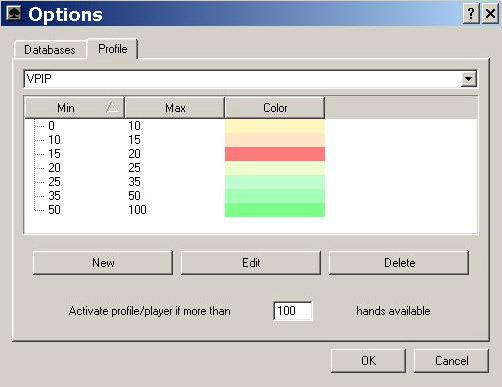The height and width of the screenshot is (387, 502).
Task: Click the Min column sort triangle
Action: (x=112, y=107)
